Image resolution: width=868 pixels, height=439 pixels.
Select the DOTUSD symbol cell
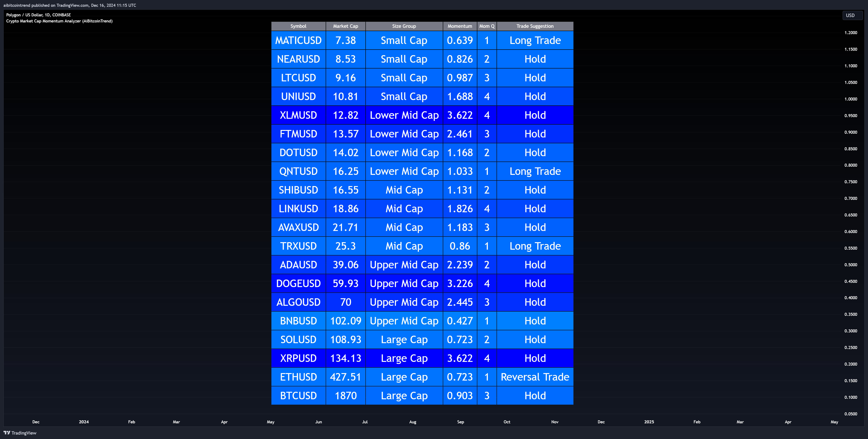point(298,153)
